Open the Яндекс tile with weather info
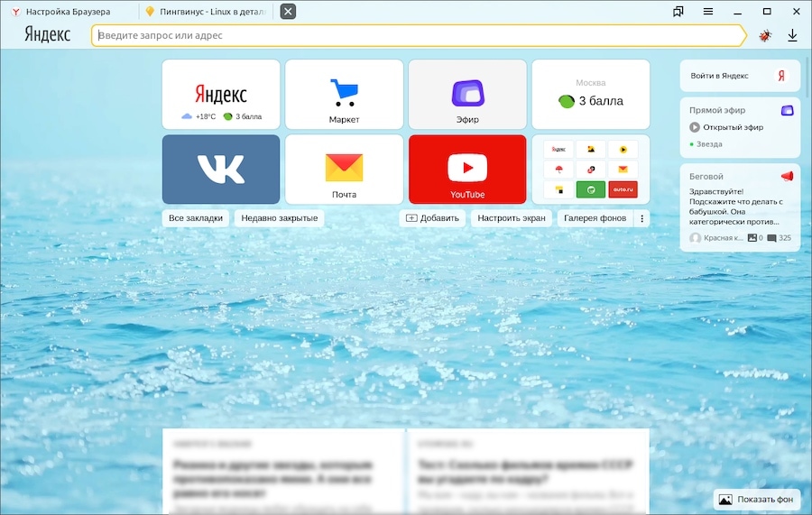This screenshot has height=515, width=812. tap(221, 94)
